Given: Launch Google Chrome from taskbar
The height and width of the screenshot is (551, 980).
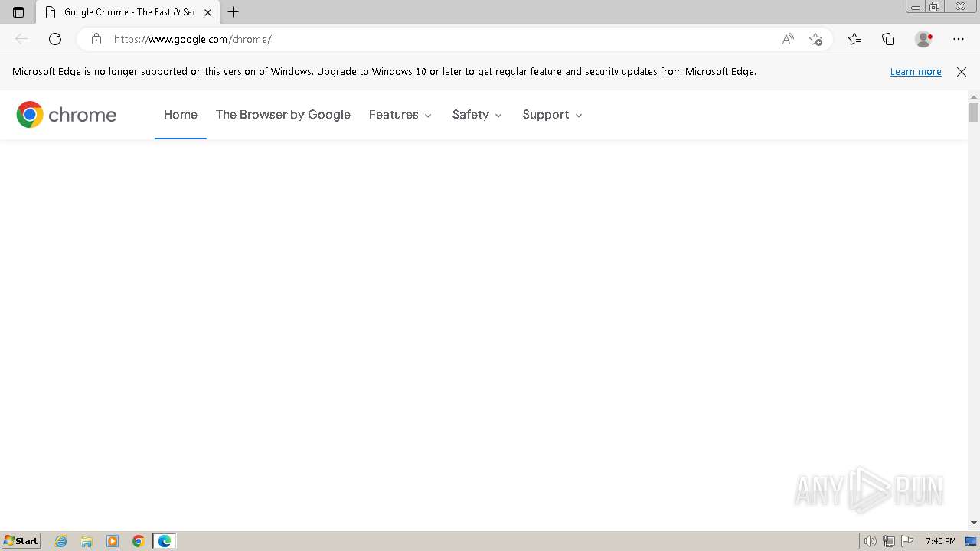Looking at the screenshot, I should tap(139, 541).
